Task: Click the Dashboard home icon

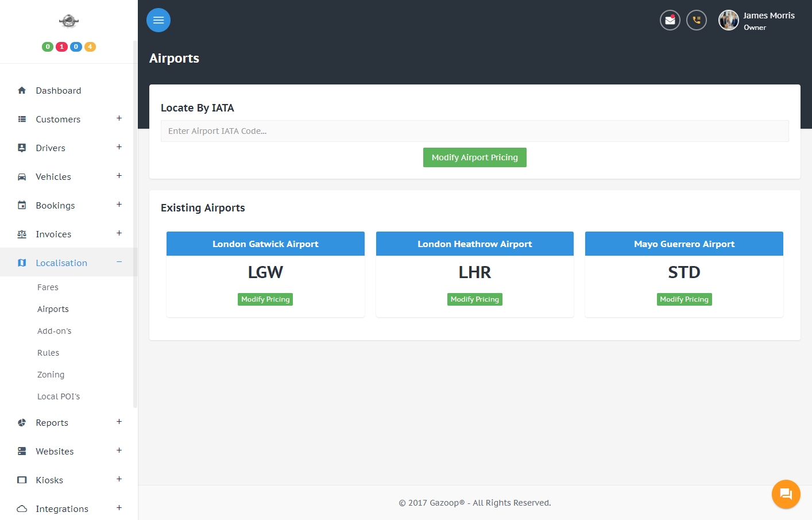Action: [22, 90]
